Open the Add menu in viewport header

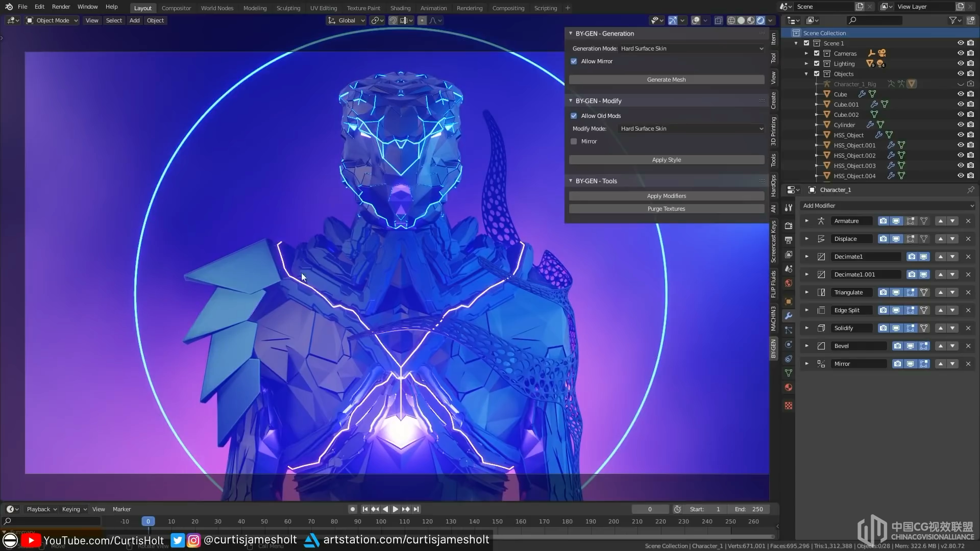(x=134, y=20)
